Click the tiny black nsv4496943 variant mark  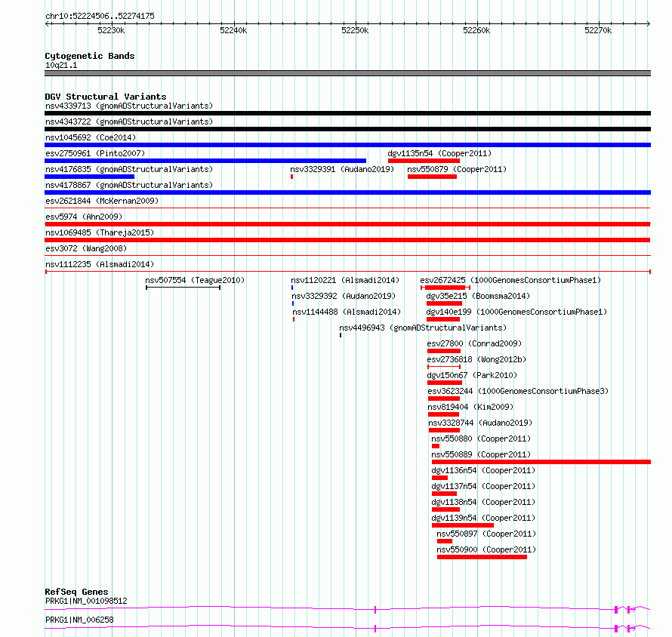(341, 335)
